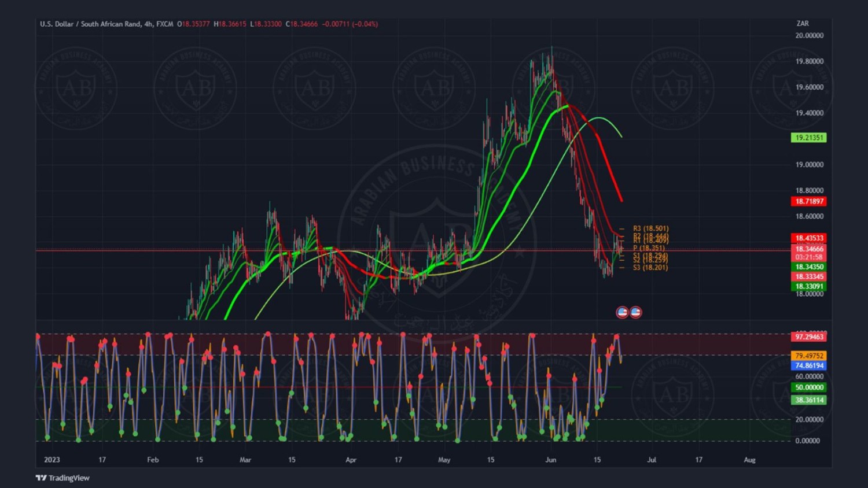Screen dimensions: 868x488
Task: Click the green 38.36114 oscillator label
Action: 809,400
